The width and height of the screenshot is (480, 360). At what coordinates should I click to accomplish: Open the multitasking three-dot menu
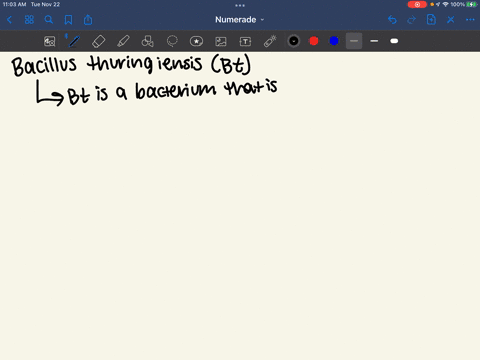click(240, 5)
